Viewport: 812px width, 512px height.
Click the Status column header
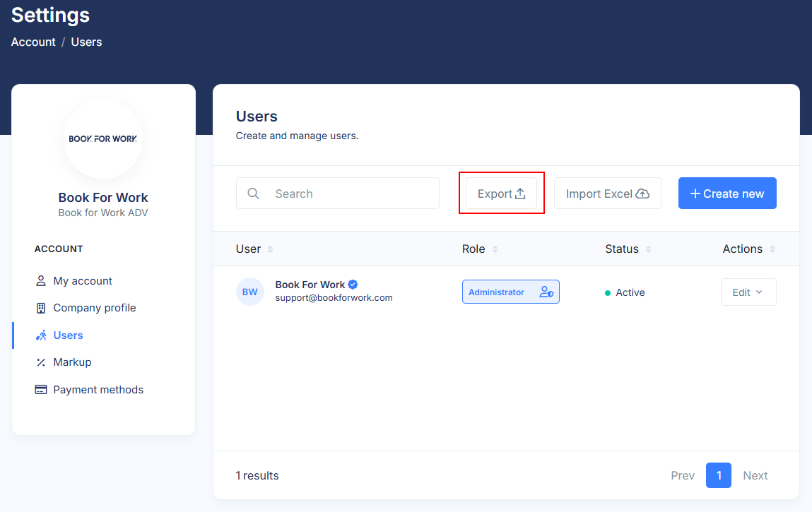pyautogui.click(x=622, y=249)
